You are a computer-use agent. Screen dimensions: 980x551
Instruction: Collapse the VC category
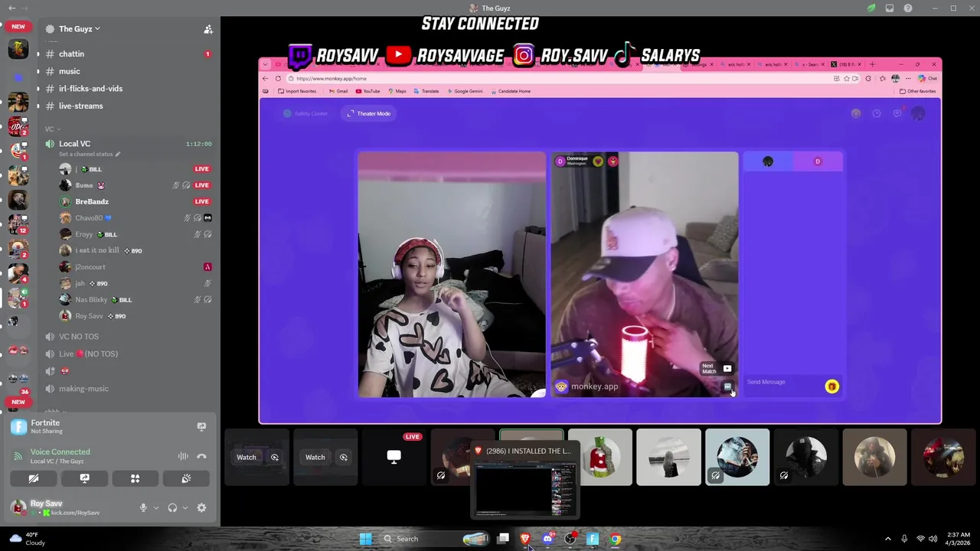tap(52, 129)
